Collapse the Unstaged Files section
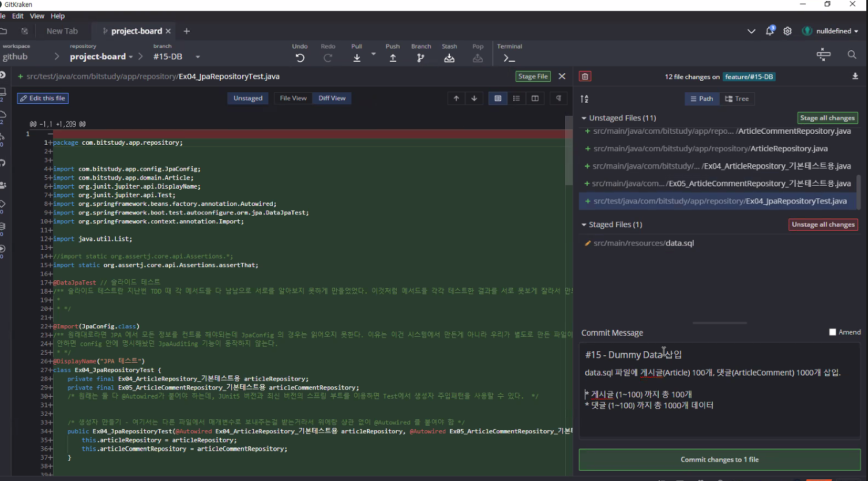 [x=584, y=118]
